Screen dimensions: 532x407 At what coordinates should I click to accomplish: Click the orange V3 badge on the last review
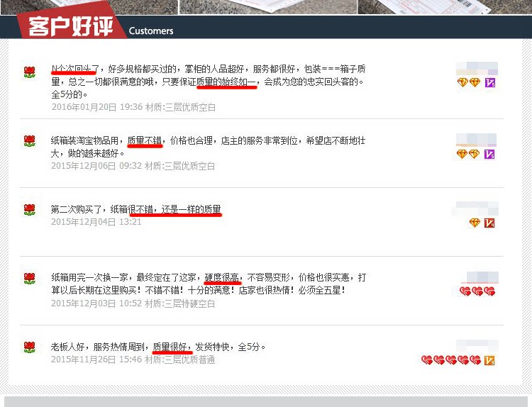(x=489, y=360)
